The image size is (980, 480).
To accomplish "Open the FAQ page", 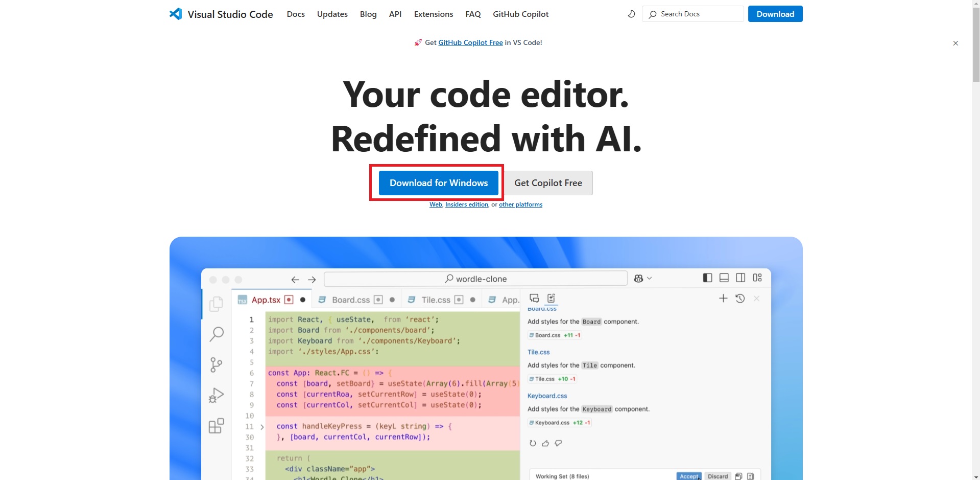I will click(473, 14).
